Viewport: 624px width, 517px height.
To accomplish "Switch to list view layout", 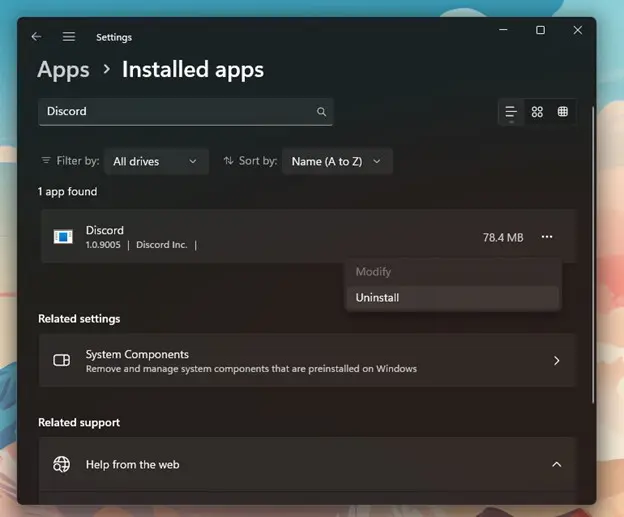I will 511,112.
